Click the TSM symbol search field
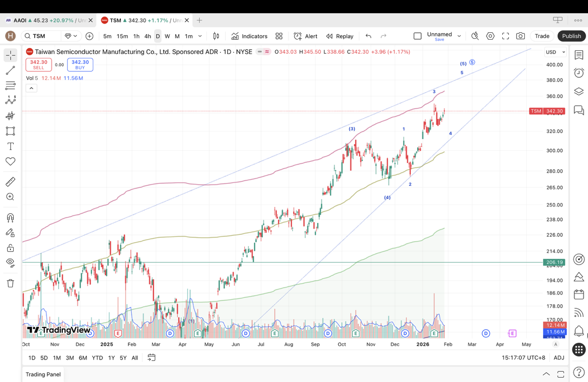This screenshot has width=588, height=382. 43,36
